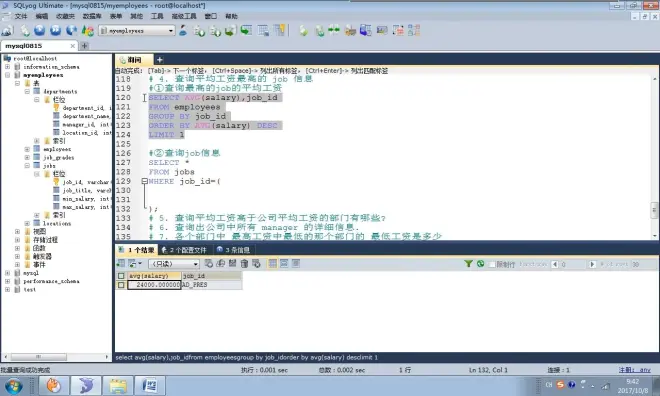This screenshot has width=660, height=396.
Task: Click the next rows arrow button
Action: [x=592, y=264]
